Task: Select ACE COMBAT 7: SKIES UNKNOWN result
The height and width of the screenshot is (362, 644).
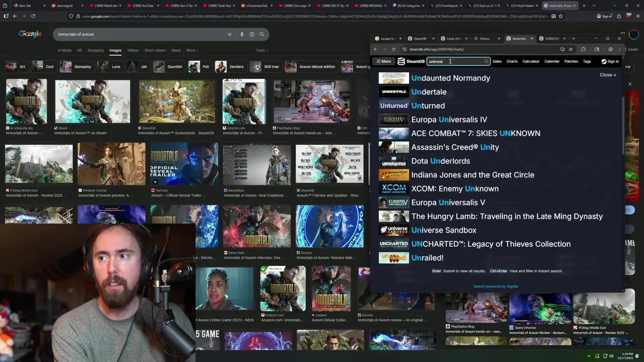Action: coord(497,133)
